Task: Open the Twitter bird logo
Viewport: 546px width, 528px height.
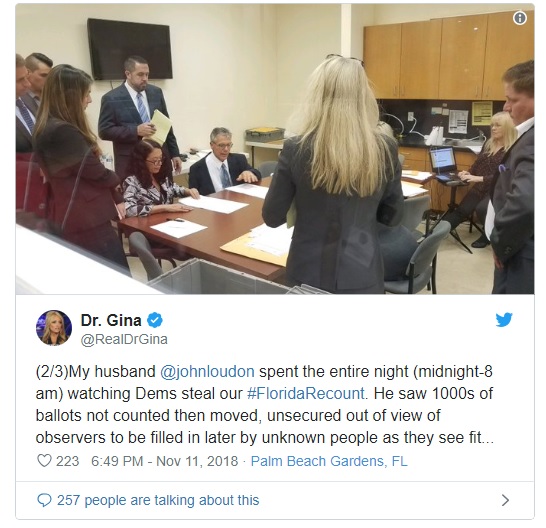Action: coord(504,319)
